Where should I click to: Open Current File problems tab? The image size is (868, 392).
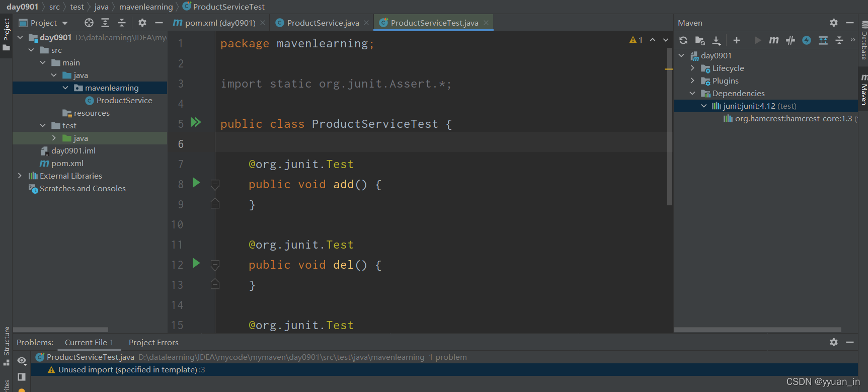(89, 342)
